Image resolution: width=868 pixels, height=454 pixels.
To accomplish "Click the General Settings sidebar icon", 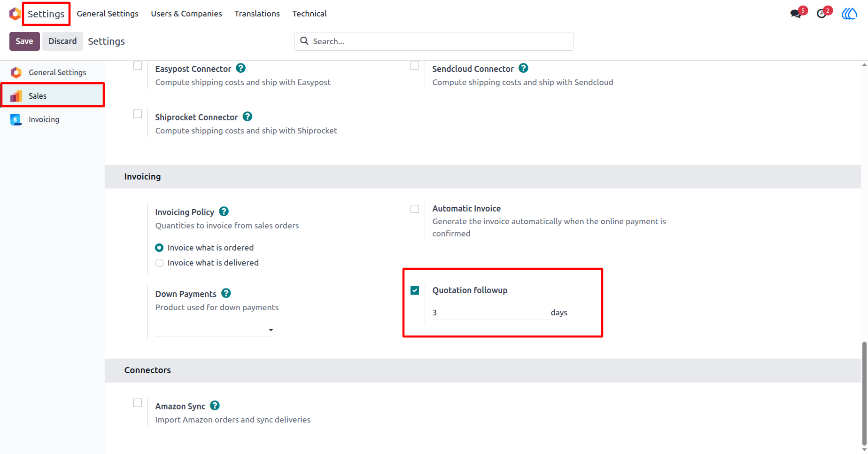I will [x=16, y=72].
